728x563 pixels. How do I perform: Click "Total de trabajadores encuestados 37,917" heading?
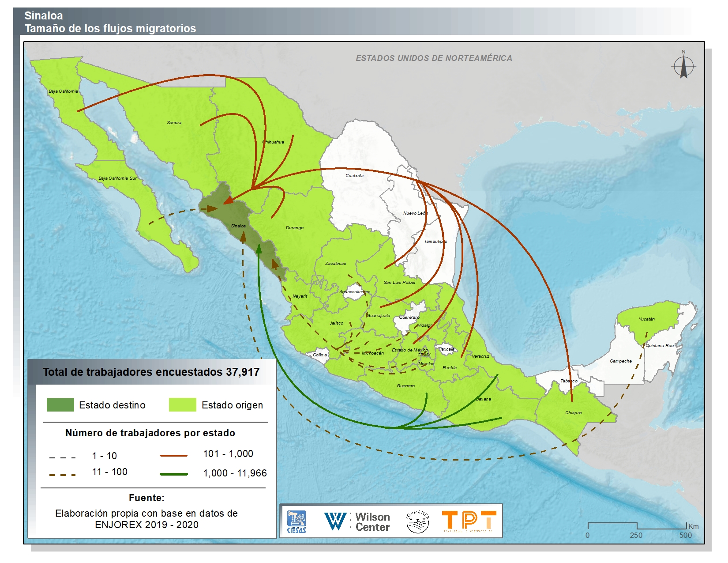pos(151,372)
